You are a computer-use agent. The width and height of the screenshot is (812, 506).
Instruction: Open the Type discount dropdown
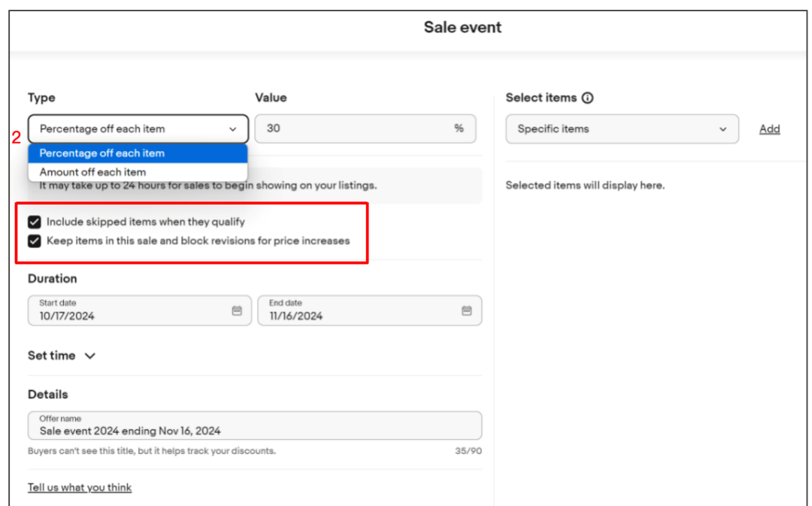point(138,129)
